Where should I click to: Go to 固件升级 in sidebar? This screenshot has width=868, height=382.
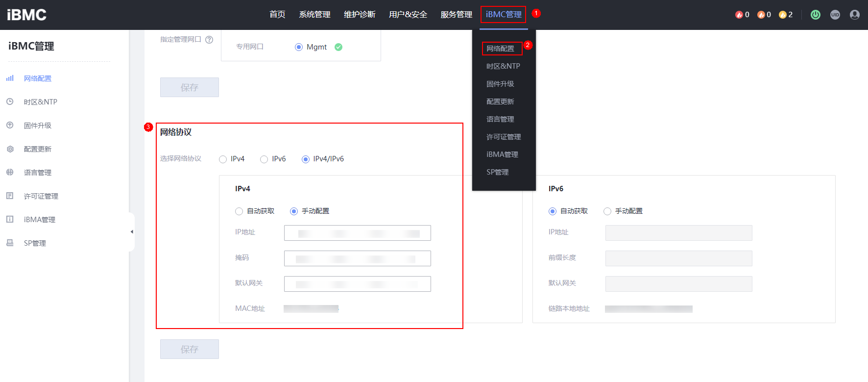click(x=38, y=126)
